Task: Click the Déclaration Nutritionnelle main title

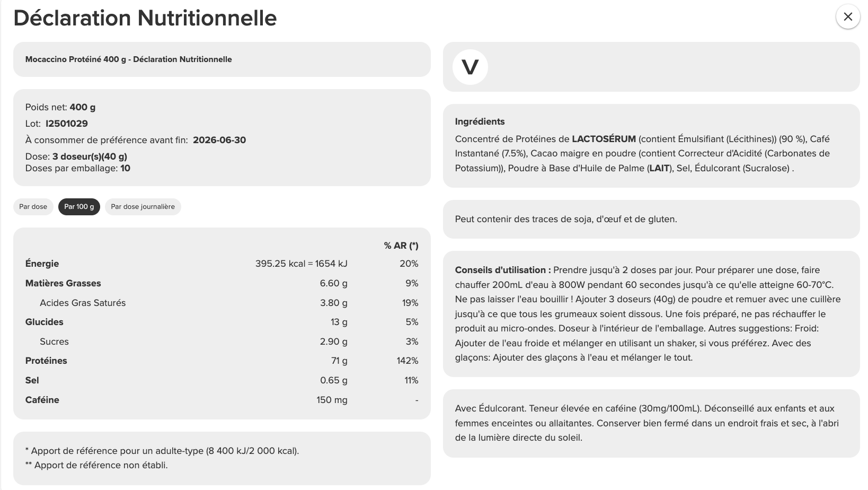Action: tap(145, 18)
